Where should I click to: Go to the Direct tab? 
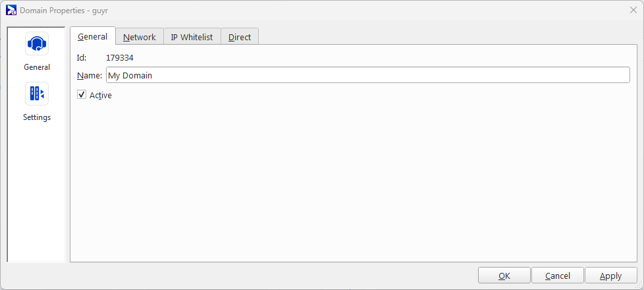[240, 38]
